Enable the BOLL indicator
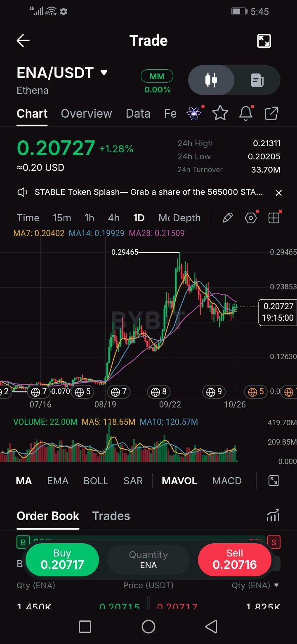This screenshot has height=644, width=297. (96, 481)
